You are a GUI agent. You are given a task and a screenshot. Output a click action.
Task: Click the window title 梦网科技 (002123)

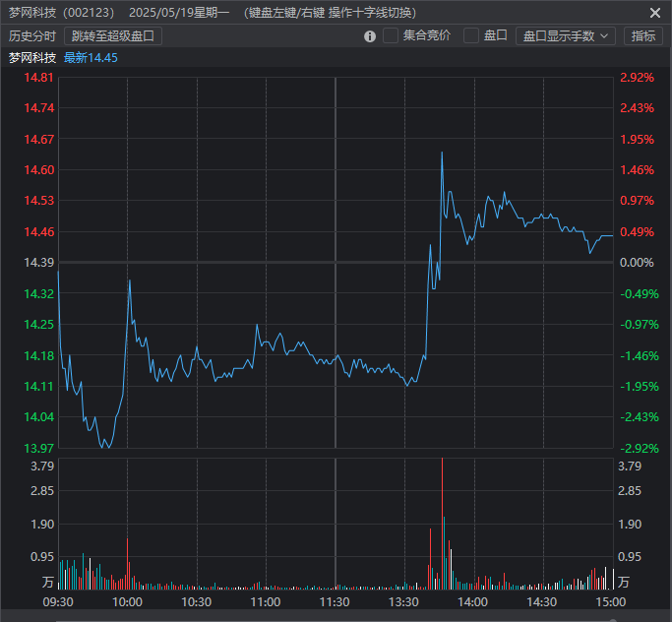[x=61, y=13]
